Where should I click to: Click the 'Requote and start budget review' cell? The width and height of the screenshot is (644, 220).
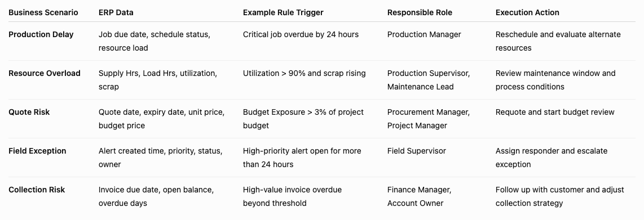coord(555,112)
